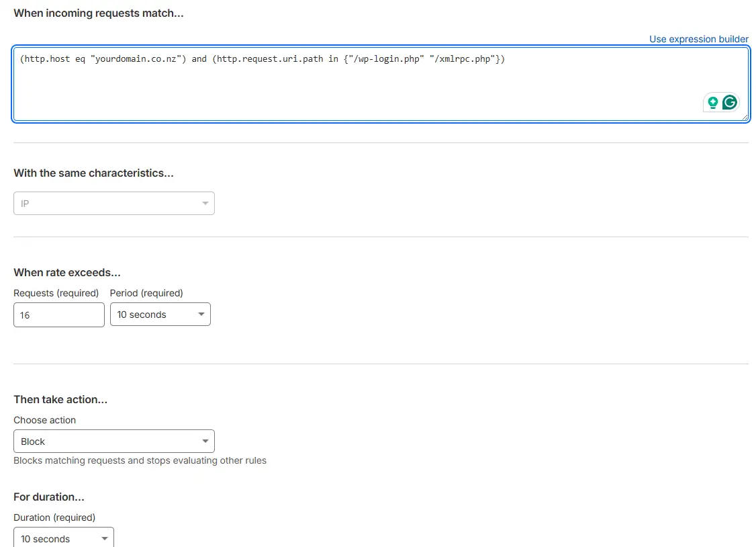
Task: Click the "When incoming requests match..." heading
Action: 98,13
